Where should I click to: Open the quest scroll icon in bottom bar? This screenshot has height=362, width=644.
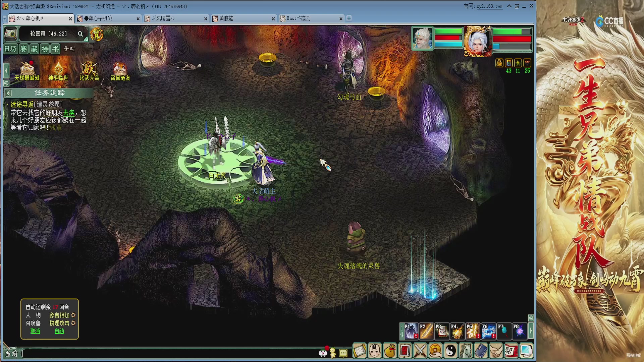pos(360,351)
